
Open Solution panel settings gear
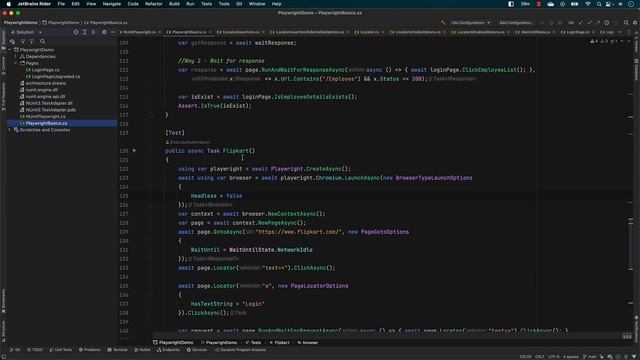click(x=104, y=32)
